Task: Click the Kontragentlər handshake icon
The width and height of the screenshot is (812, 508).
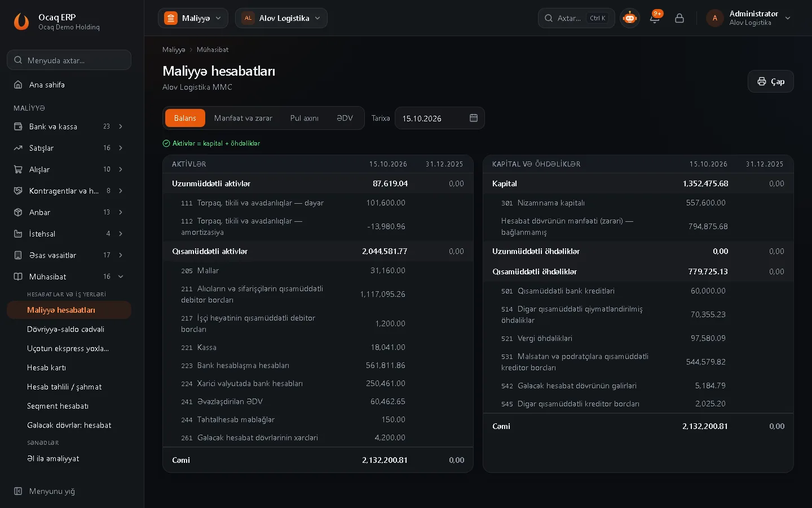Action: click(18, 191)
